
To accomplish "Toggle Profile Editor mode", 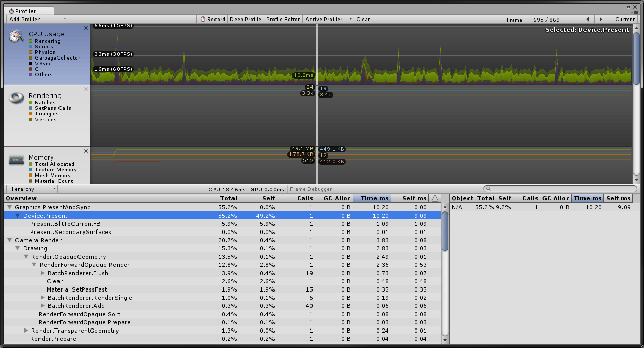I will (x=283, y=19).
